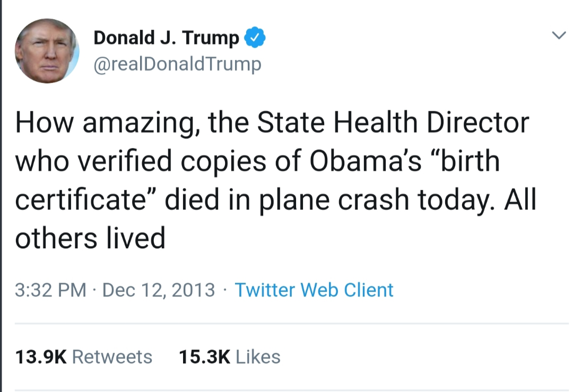Click the 3:32 PM timestamp
Image resolution: width=573 pixels, height=392 pixels.
50,290
